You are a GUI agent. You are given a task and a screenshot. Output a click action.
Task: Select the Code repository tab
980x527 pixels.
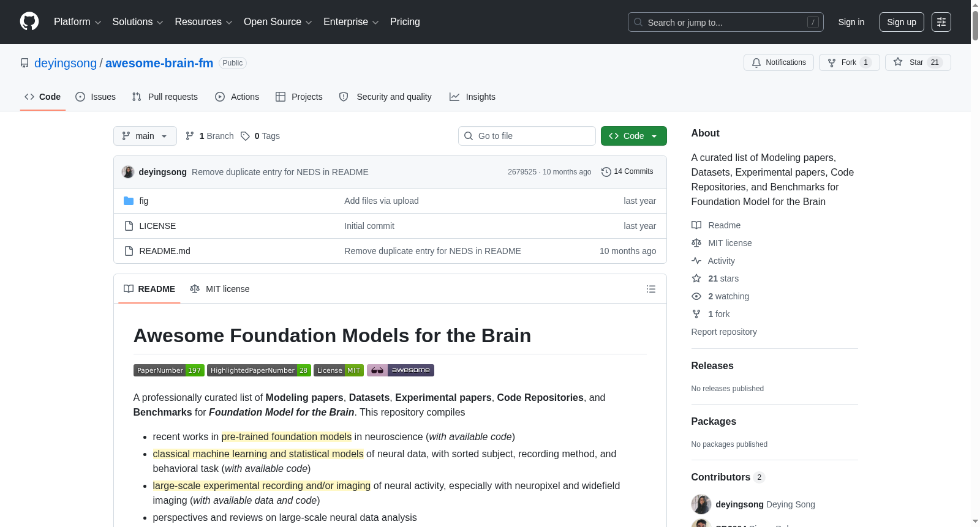click(43, 97)
